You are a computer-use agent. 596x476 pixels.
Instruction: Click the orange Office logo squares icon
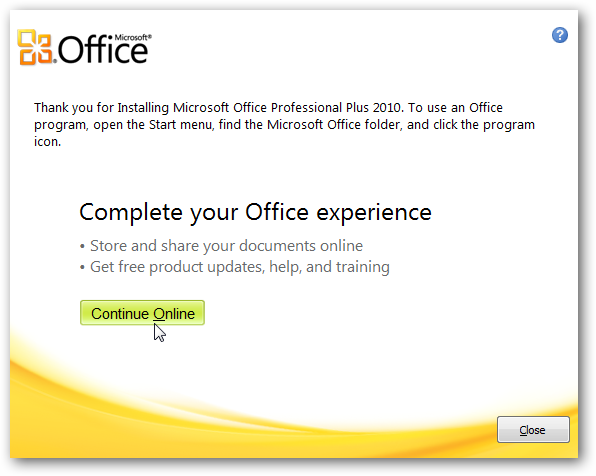(35, 47)
